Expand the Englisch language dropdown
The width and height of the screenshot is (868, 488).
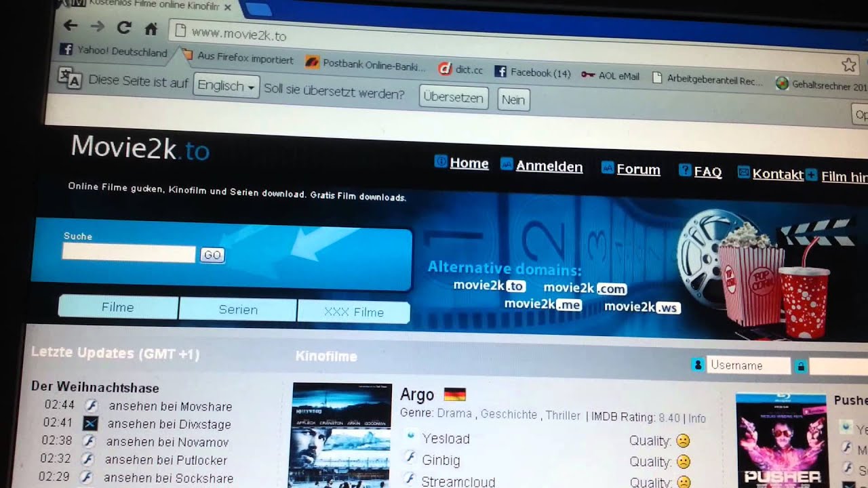(x=226, y=86)
